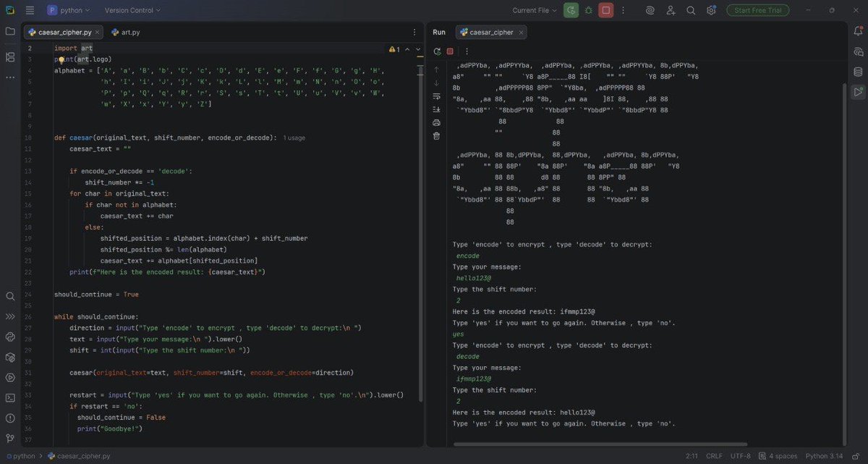Open the AI Chat tool window
This screenshot has width=868, height=464.
pyautogui.click(x=858, y=51)
